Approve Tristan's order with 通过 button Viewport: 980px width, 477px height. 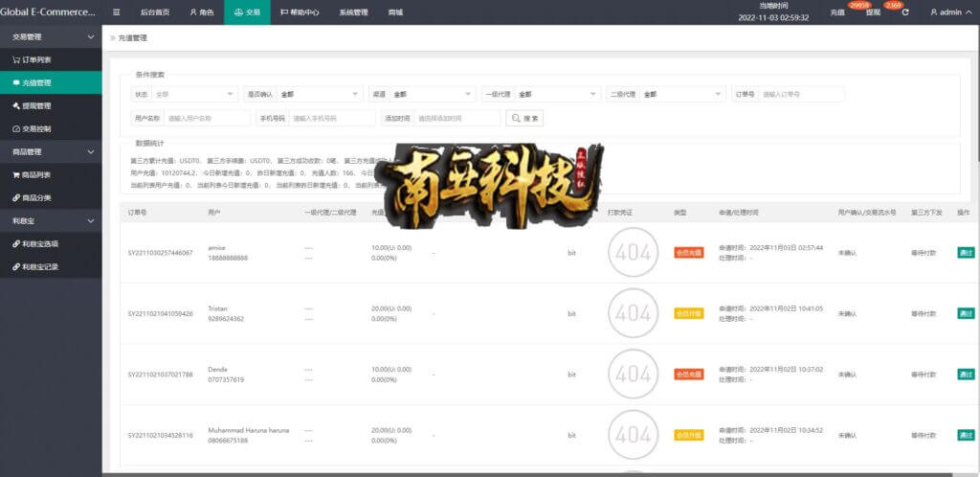966,313
